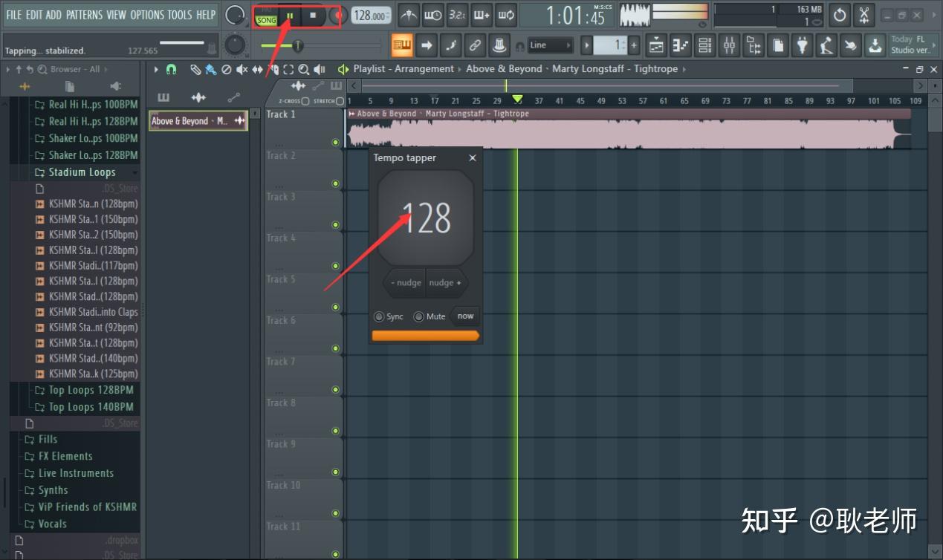The image size is (943, 560).
Task: Open the browser/plugin picker tree icon
Action: pyautogui.click(x=754, y=45)
